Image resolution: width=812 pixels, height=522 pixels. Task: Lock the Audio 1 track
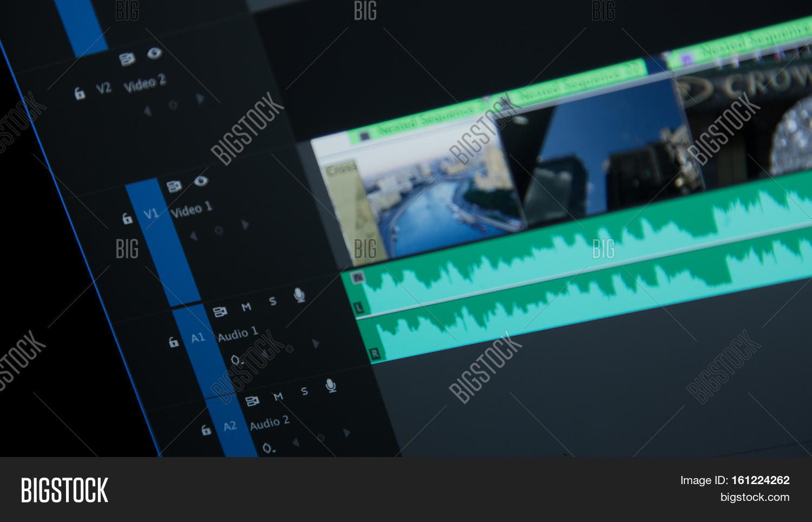[x=173, y=342]
